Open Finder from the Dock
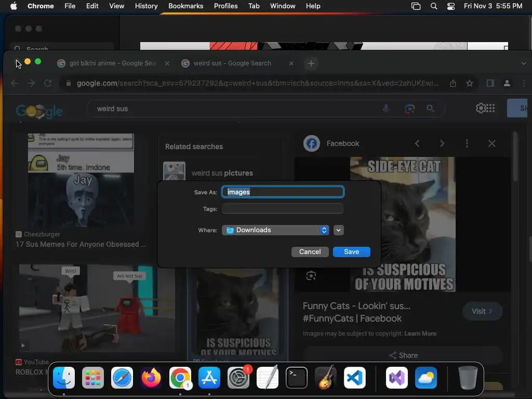The image size is (532, 399). click(64, 378)
